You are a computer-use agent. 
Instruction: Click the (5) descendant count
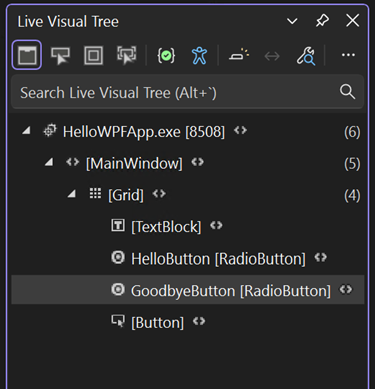(x=352, y=164)
